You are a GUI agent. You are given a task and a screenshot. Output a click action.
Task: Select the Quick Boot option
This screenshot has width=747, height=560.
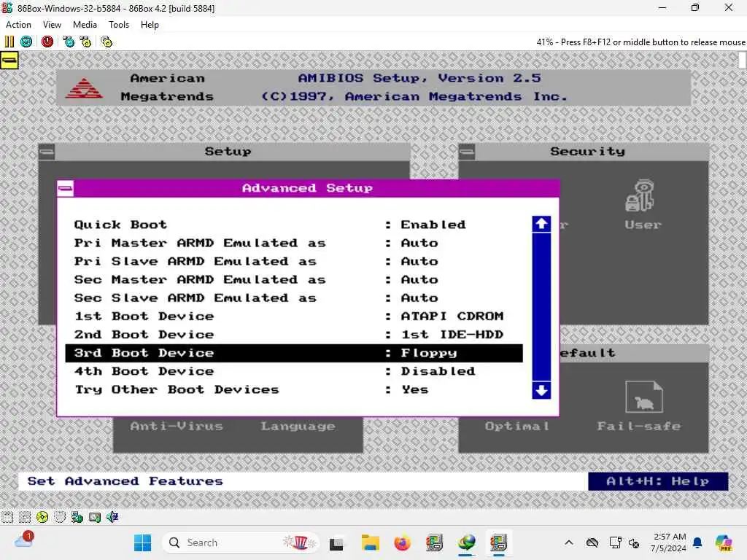[294, 225]
